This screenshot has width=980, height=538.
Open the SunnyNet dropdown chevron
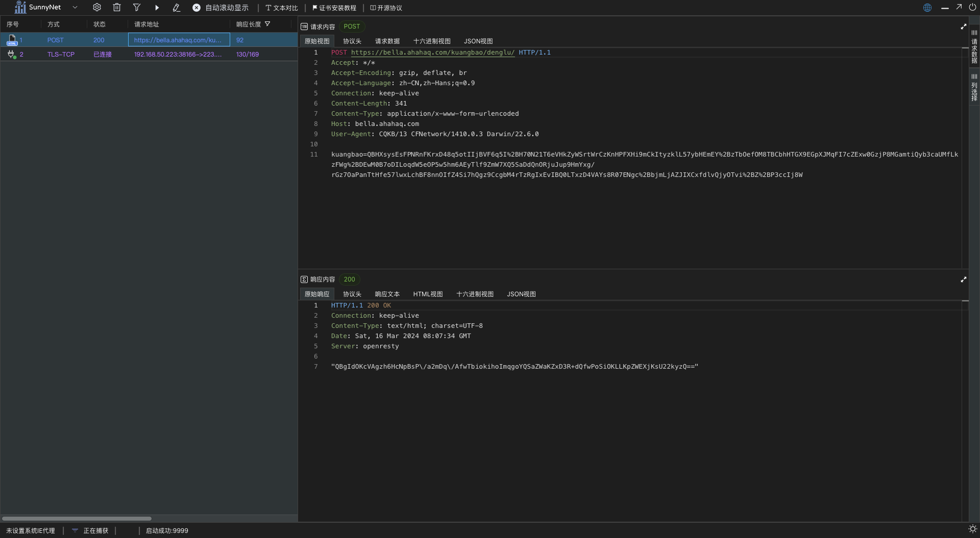click(75, 8)
